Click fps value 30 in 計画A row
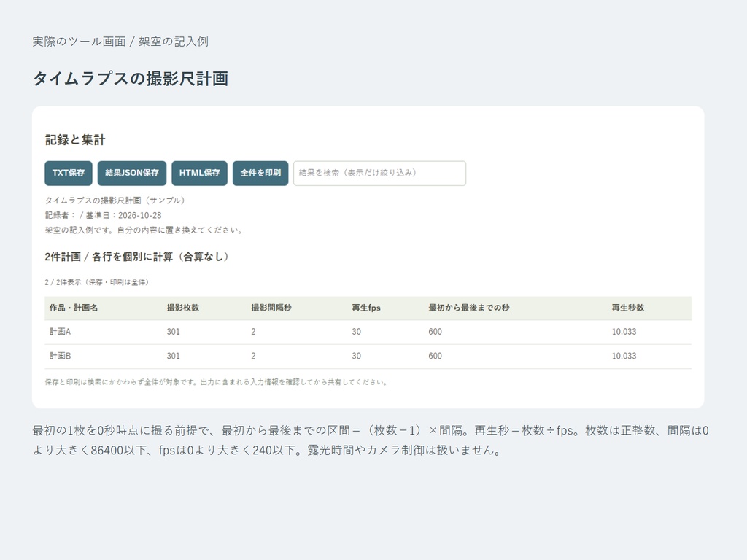747x560 pixels. (356, 332)
